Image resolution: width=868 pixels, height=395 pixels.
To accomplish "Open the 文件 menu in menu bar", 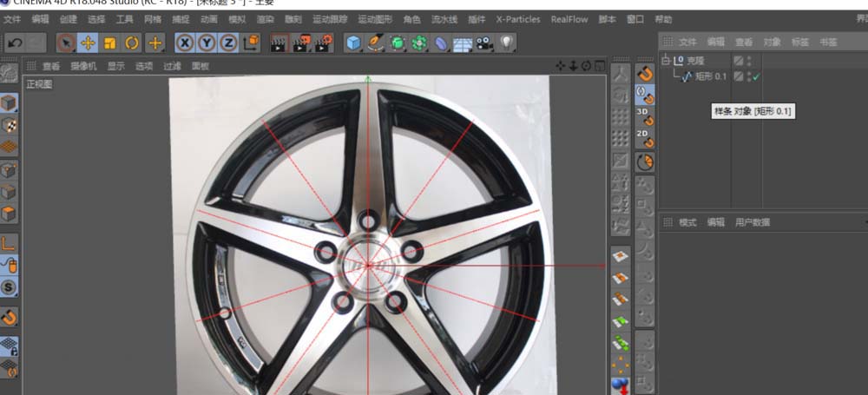I will tap(14, 19).
